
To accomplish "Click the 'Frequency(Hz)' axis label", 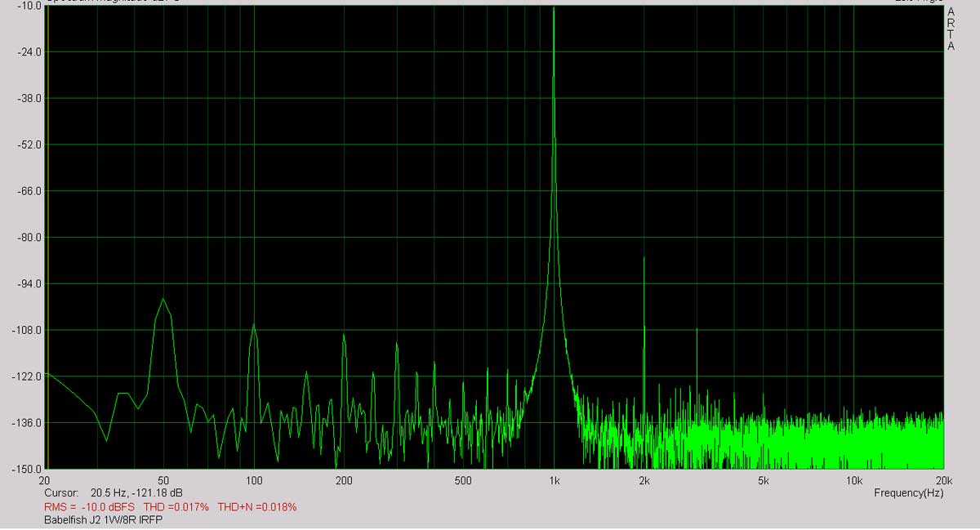I will tap(908, 493).
